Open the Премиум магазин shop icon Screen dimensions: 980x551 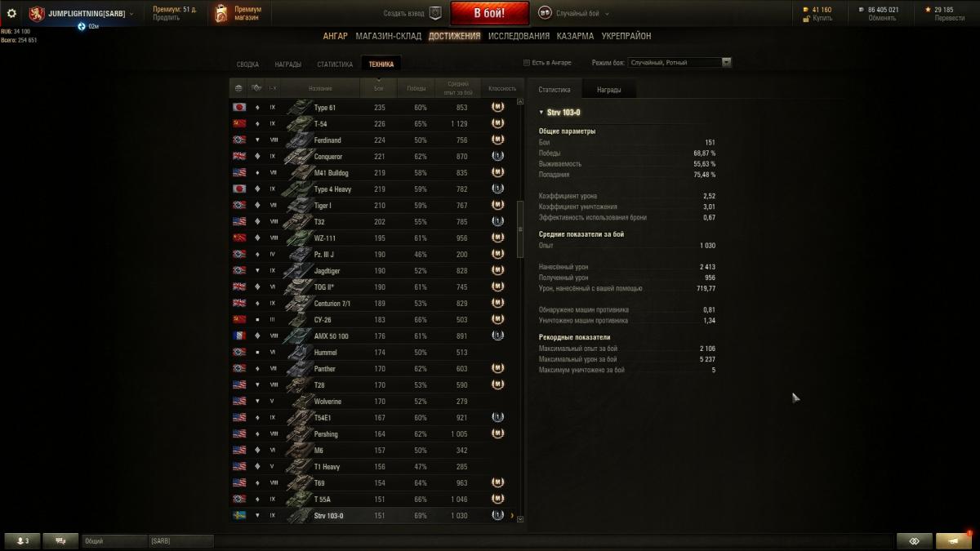[220, 13]
